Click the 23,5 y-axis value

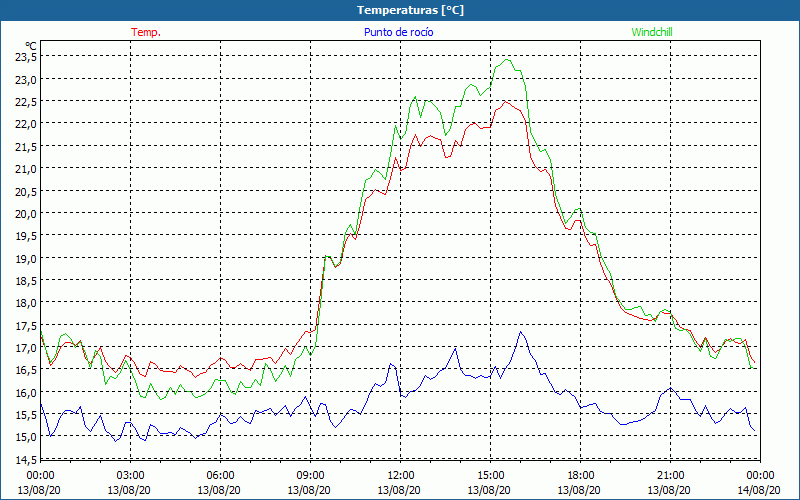click(26, 57)
